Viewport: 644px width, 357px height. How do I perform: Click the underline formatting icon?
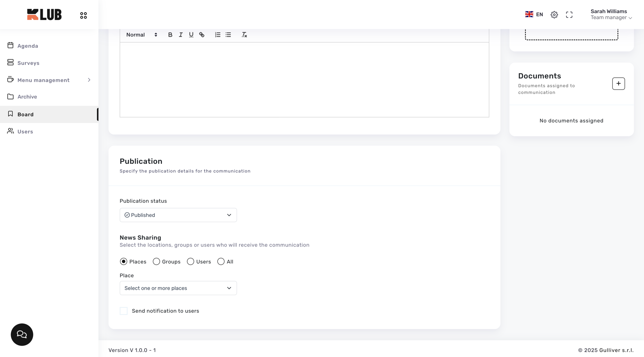click(x=191, y=35)
